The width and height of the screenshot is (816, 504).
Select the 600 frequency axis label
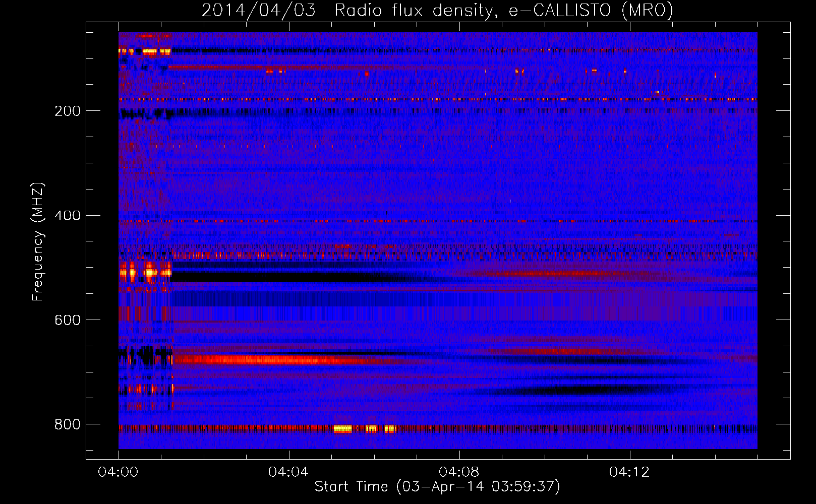(x=68, y=320)
